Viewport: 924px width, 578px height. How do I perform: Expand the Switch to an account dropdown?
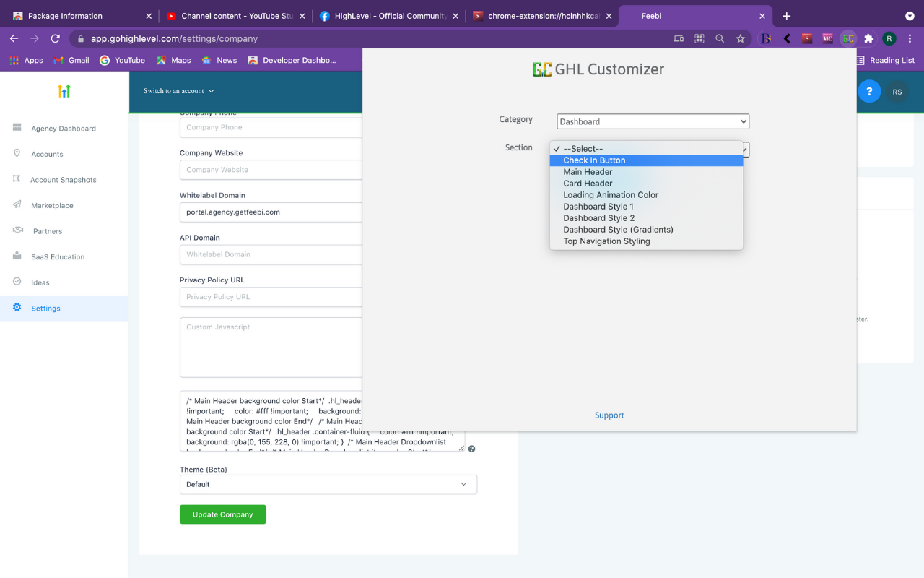click(x=178, y=92)
